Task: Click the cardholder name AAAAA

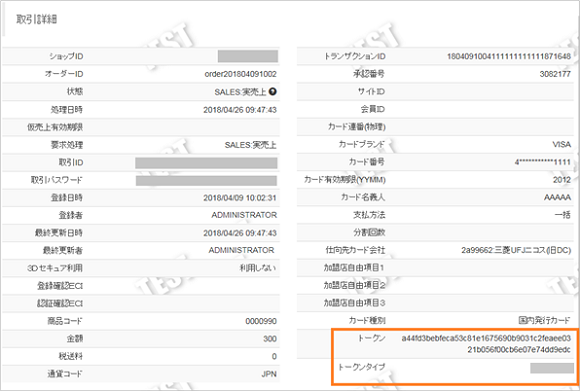Action: (557, 198)
